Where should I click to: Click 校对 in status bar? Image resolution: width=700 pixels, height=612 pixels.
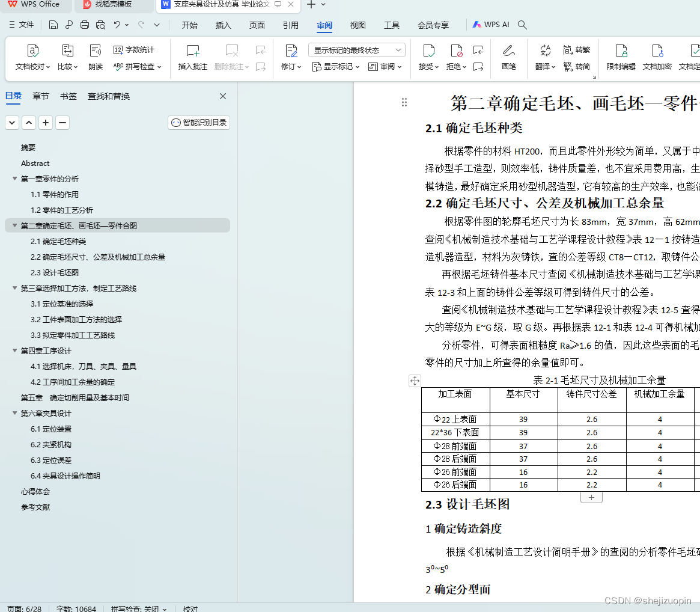(x=190, y=608)
